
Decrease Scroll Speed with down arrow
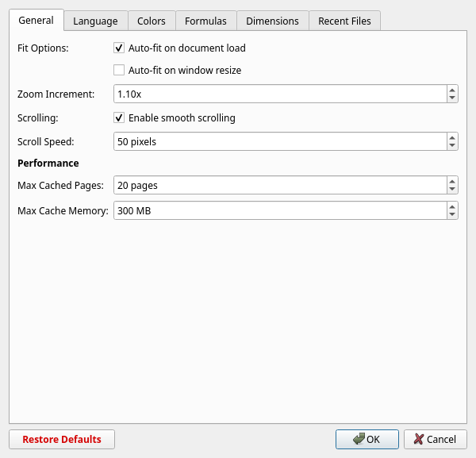(x=451, y=146)
